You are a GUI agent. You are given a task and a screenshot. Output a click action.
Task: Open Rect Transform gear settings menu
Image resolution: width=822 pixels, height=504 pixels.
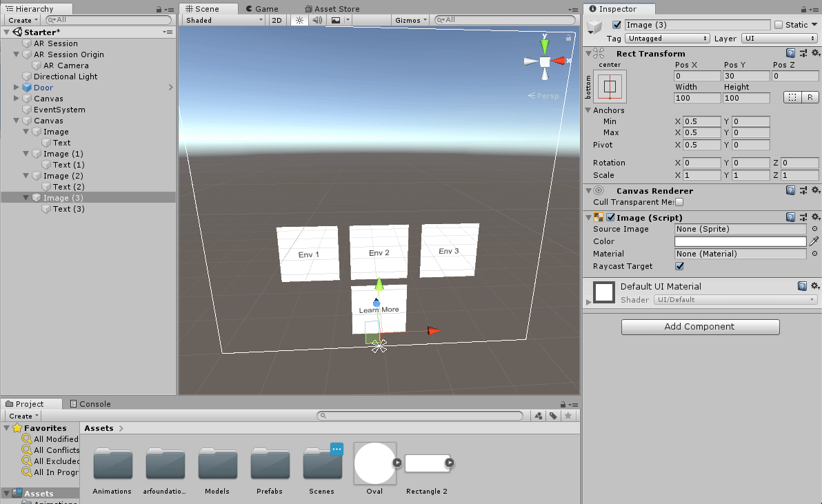(x=815, y=53)
